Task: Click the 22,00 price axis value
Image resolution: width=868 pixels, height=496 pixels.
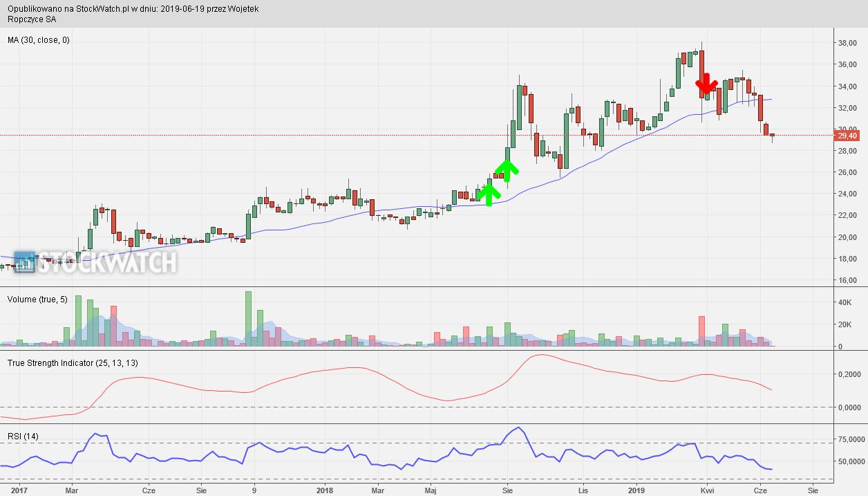Action: 847,215
